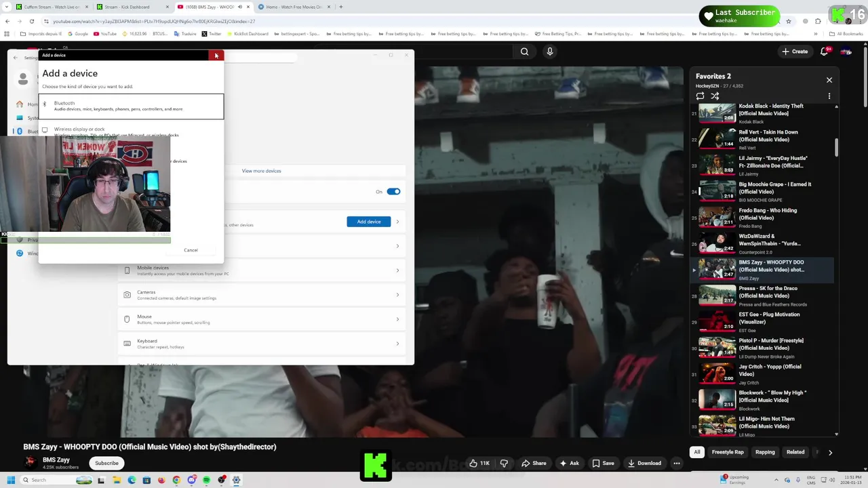Open BMS Zayy channel name link

56,460
